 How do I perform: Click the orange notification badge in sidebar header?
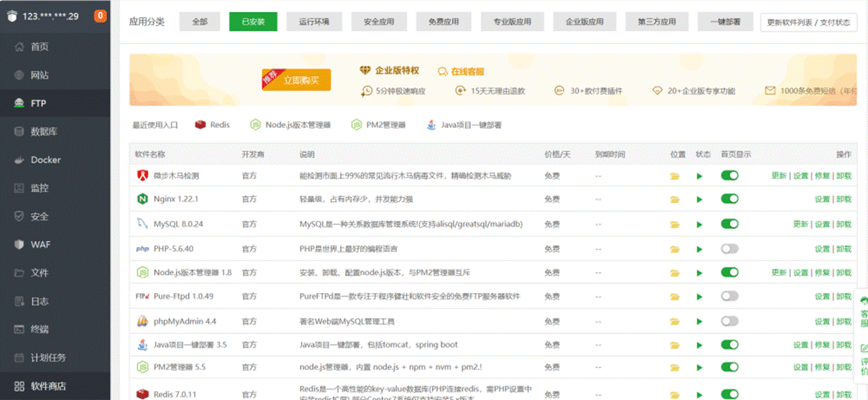coord(101,16)
